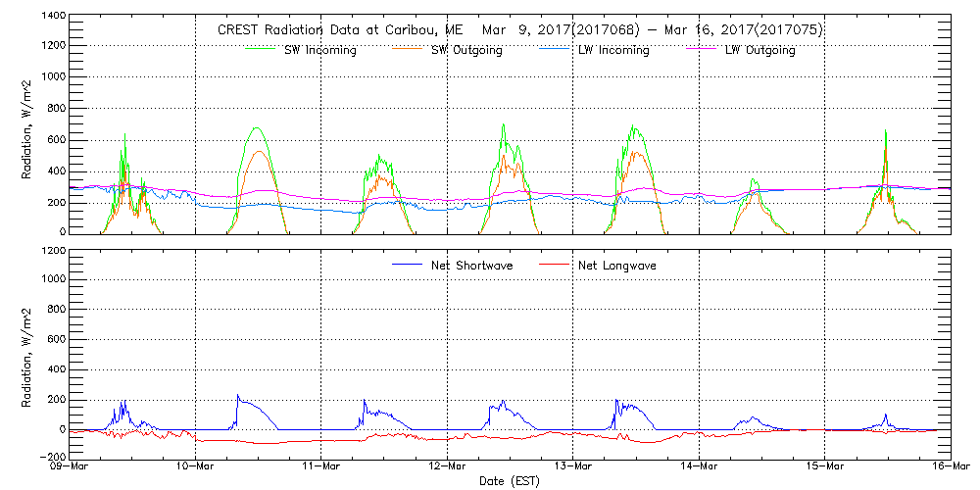Pick the 12-Mar date tick label
Image resolution: width=980 pixels, height=490 pixels.
click(447, 468)
